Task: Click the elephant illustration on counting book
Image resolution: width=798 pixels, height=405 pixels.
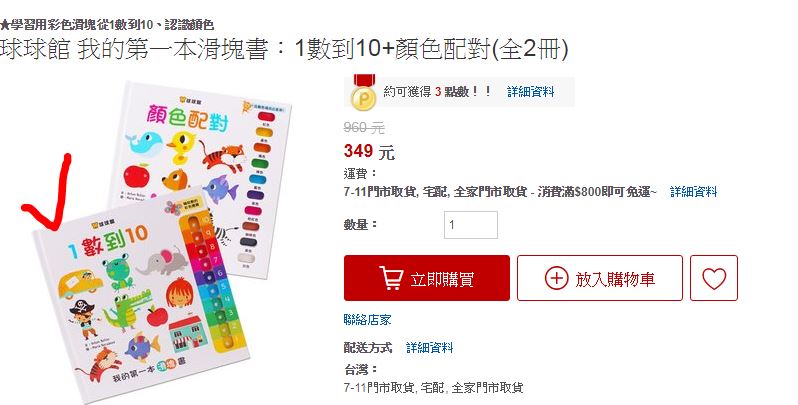Action: (162, 261)
